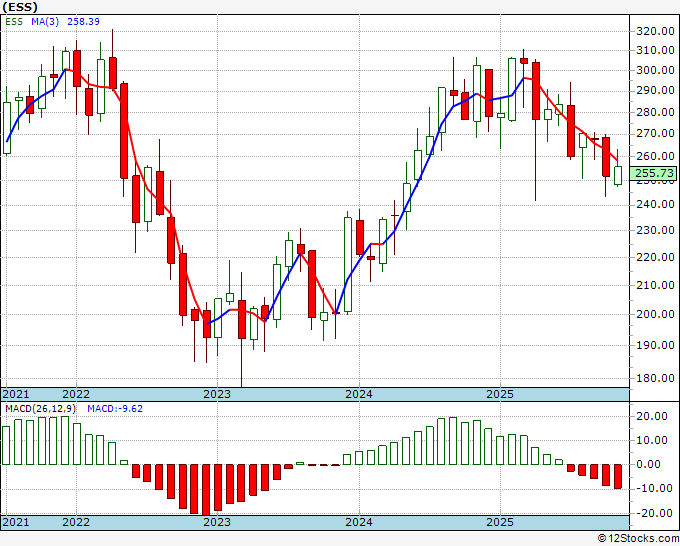Click the 2023 label on MACD timeline
This screenshot has width=680, height=546.
click(x=217, y=522)
